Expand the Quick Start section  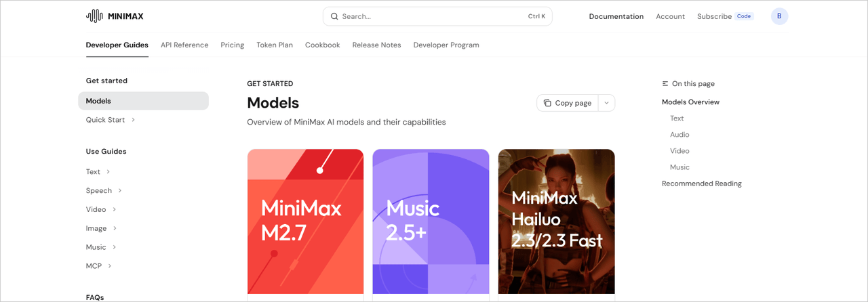pos(133,120)
